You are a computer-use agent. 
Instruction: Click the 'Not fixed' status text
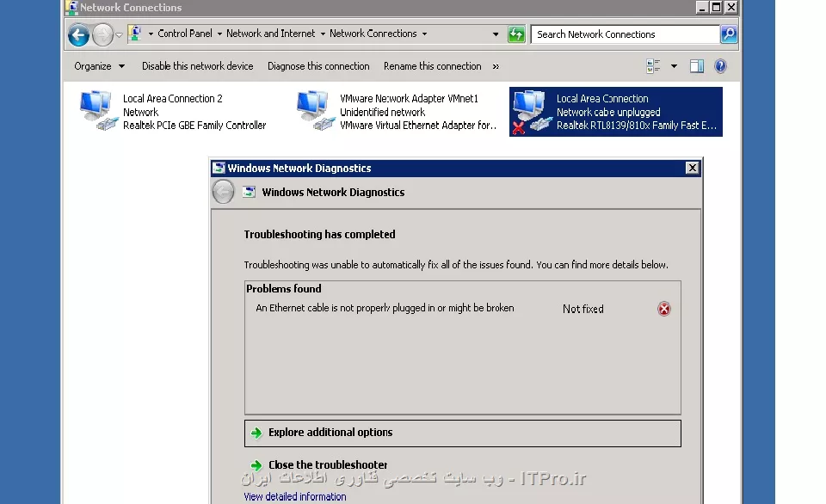[x=583, y=309]
